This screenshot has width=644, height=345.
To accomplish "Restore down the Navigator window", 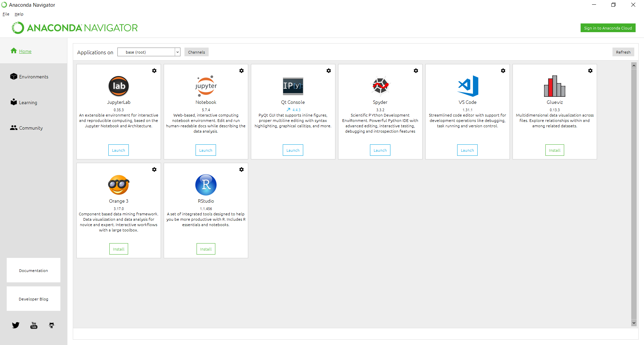I will 613,5.
